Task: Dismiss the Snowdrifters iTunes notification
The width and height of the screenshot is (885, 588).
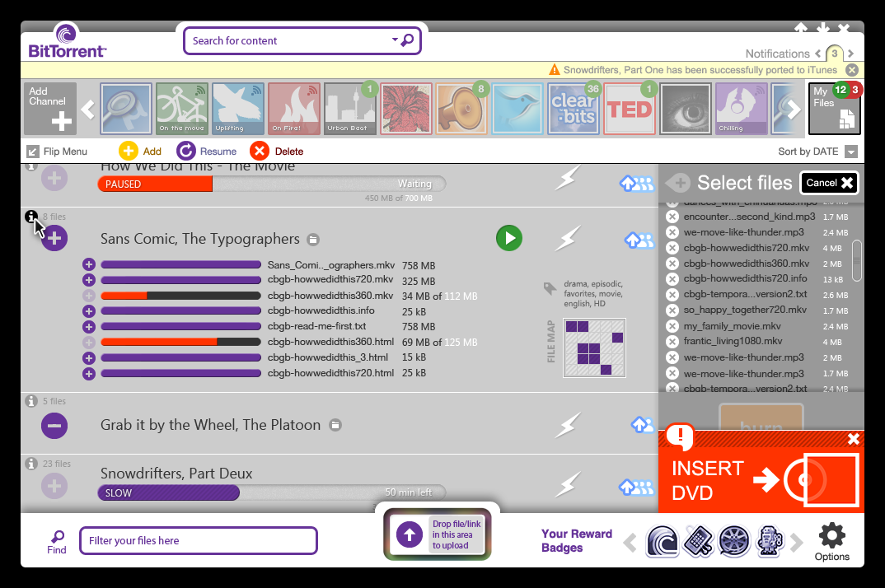Action: click(852, 70)
